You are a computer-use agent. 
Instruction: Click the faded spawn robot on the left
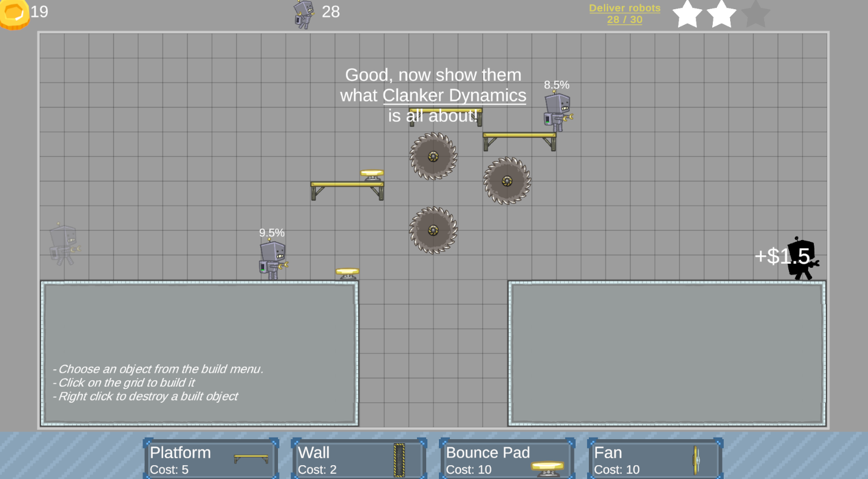tap(64, 245)
